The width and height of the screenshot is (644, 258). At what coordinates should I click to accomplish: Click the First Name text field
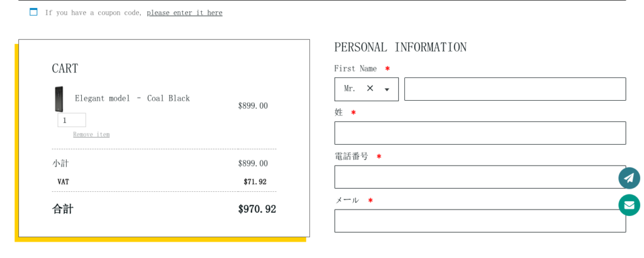click(x=515, y=89)
